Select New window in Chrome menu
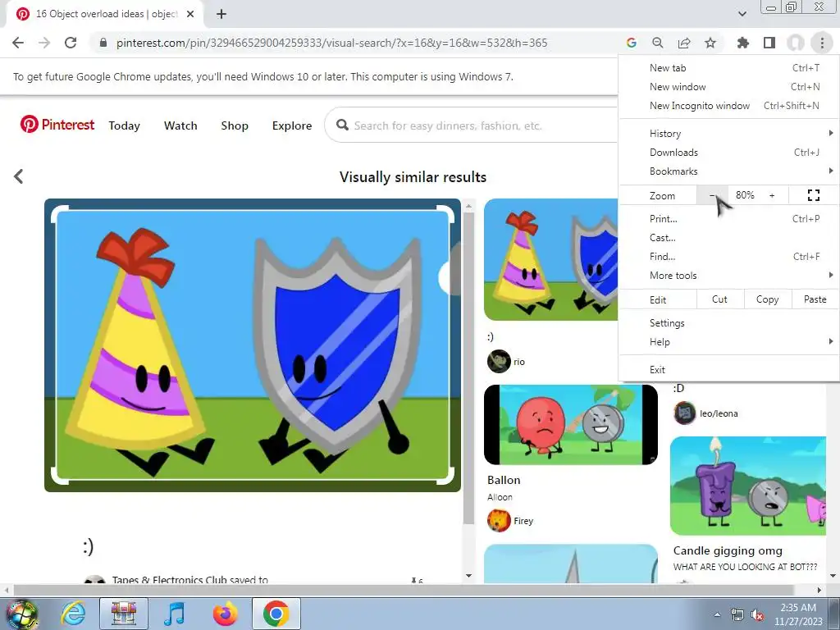Viewport: 840px width, 630px height. 728,87
